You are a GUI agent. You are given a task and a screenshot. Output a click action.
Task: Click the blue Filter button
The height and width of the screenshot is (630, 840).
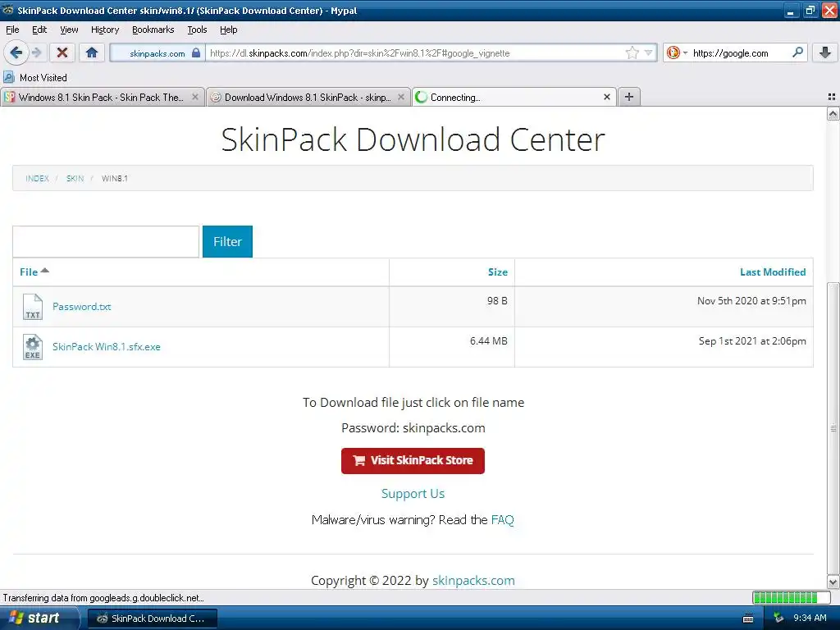227,242
